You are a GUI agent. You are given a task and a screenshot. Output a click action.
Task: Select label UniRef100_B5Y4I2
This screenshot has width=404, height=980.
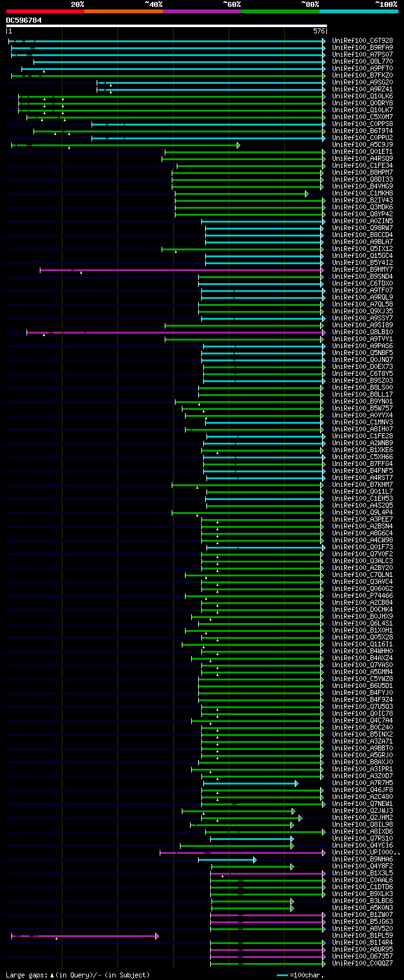pos(362,263)
